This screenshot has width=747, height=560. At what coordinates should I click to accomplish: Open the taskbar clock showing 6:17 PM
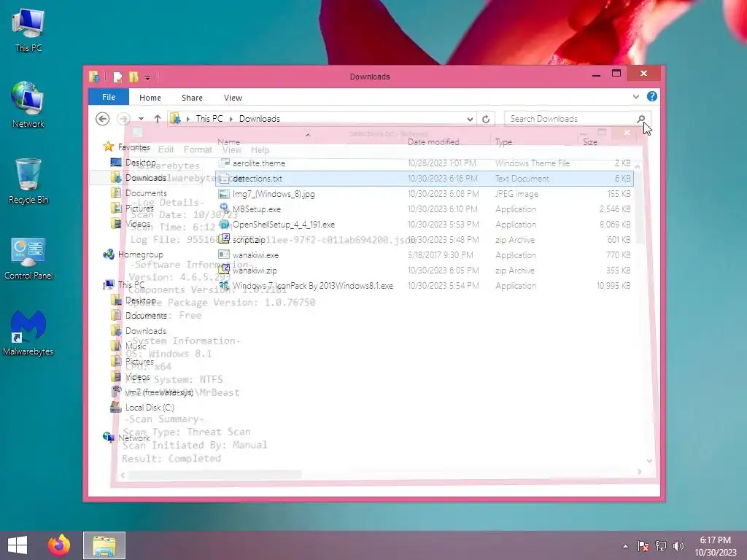[x=715, y=546]
